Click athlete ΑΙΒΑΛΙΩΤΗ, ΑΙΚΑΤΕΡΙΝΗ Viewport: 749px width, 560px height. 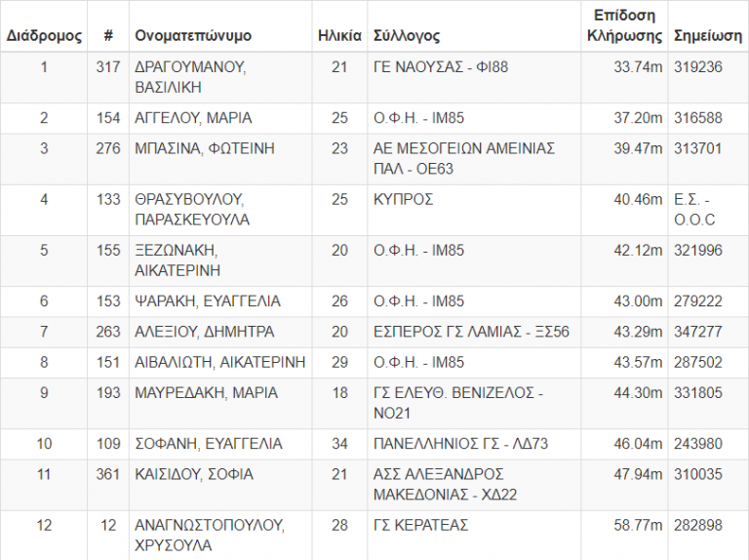[219, 363]
